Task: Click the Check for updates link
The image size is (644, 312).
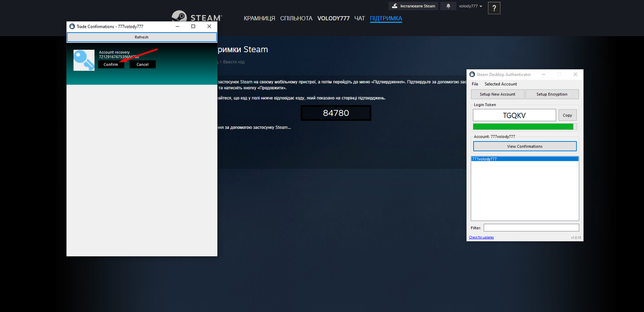Action: (x=481, y=238)
